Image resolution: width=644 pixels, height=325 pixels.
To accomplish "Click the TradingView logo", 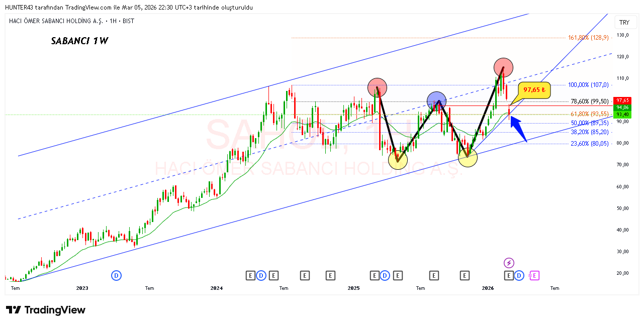I will (x=46, y=310).
